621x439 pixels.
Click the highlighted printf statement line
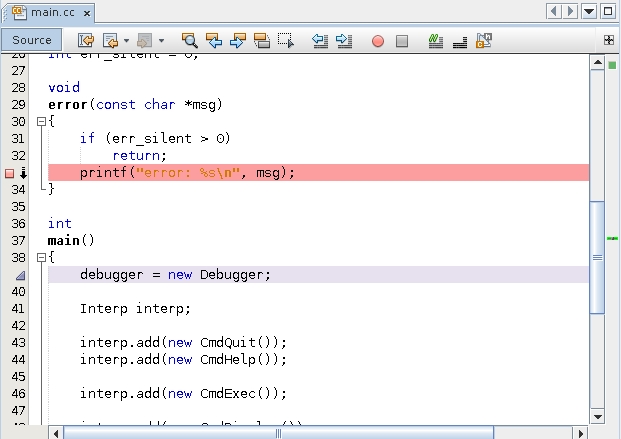(318, 173)
